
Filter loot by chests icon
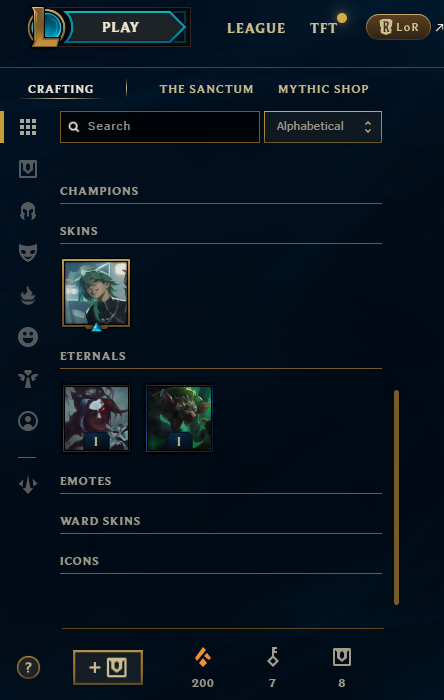(x=28, y=169)
